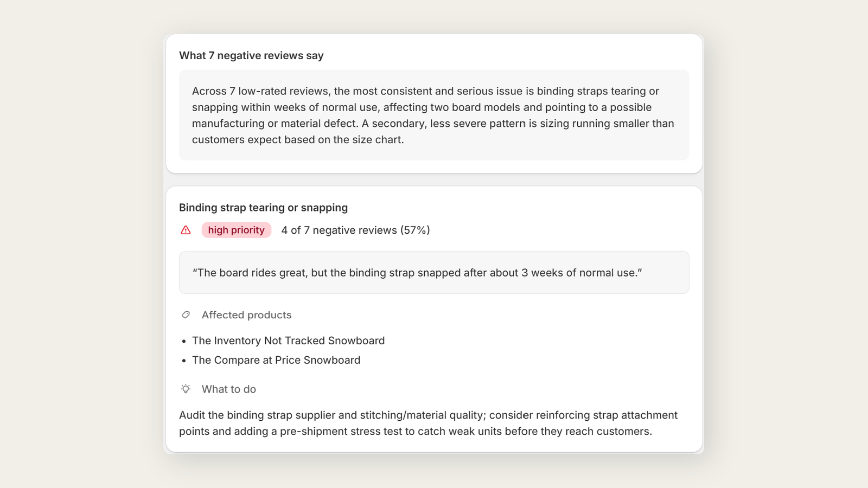Click the bullet before Compare at Price Snowboard
This screenshot has width=868, height=488.
184,361
